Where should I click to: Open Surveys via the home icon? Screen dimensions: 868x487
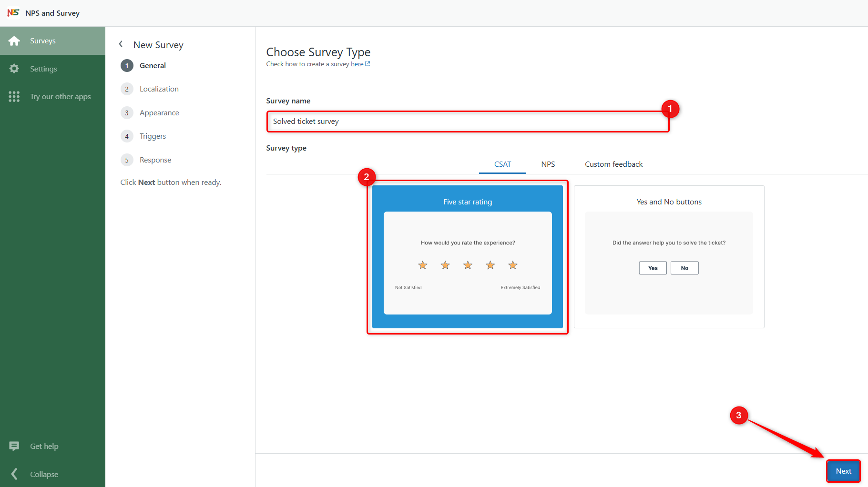point(14,41)
